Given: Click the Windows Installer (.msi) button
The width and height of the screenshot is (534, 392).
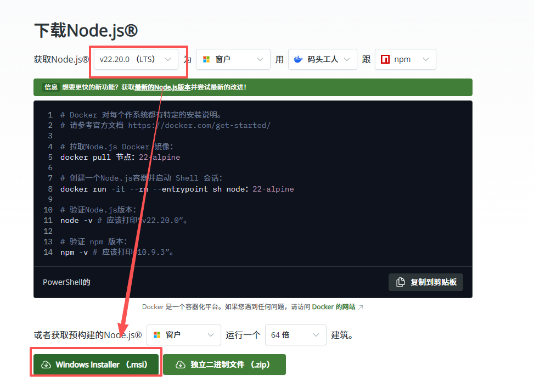Looking at the screenshot, I should (x=96, y=365).
